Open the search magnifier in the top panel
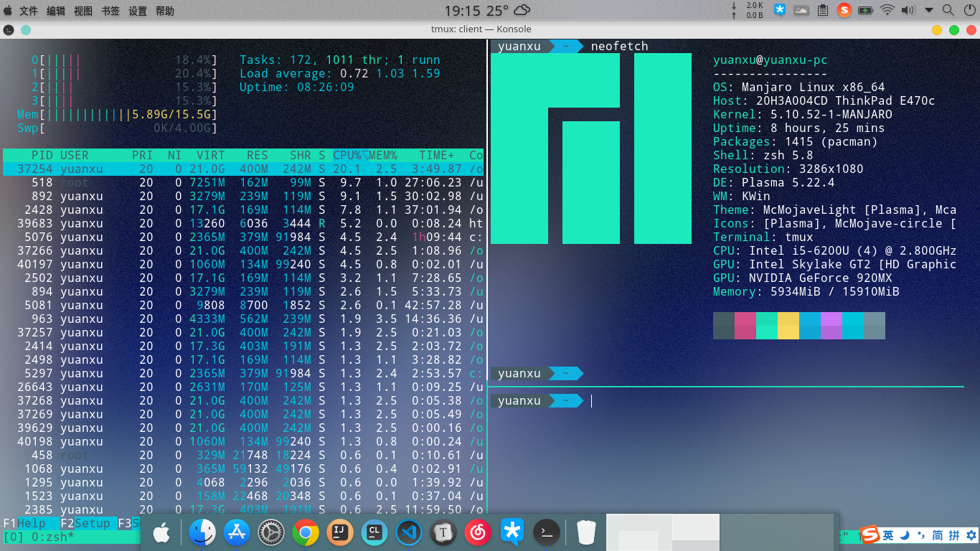Screen dimensions: 980x551 coord(948,10)
